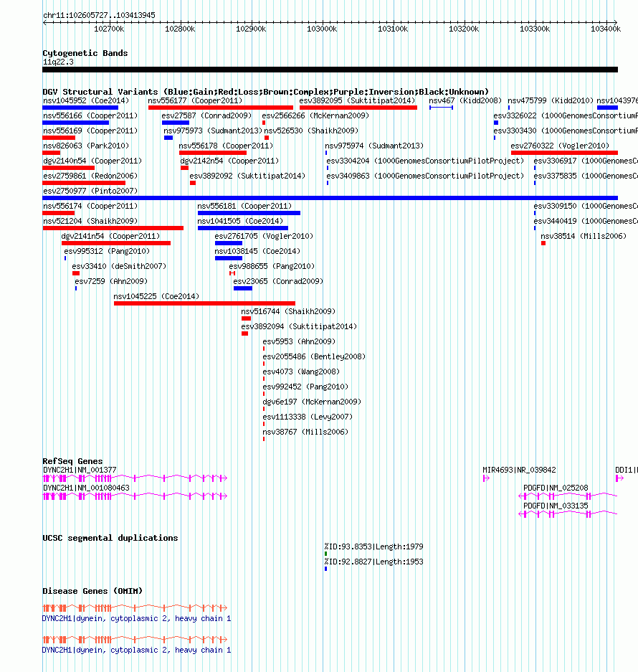Select the nsv475799 (Kidd2010) label
Viewport: 638px width, 672px height.
tap(550, 100)
